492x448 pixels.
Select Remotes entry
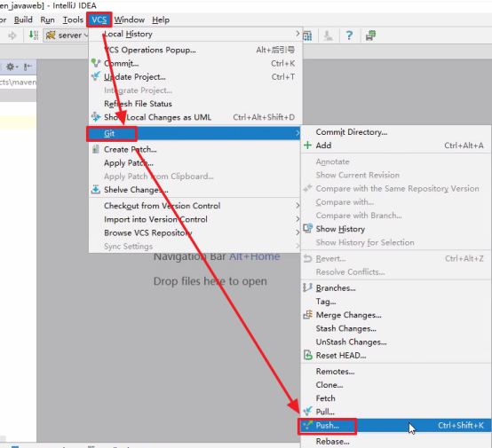pos(396,372)
